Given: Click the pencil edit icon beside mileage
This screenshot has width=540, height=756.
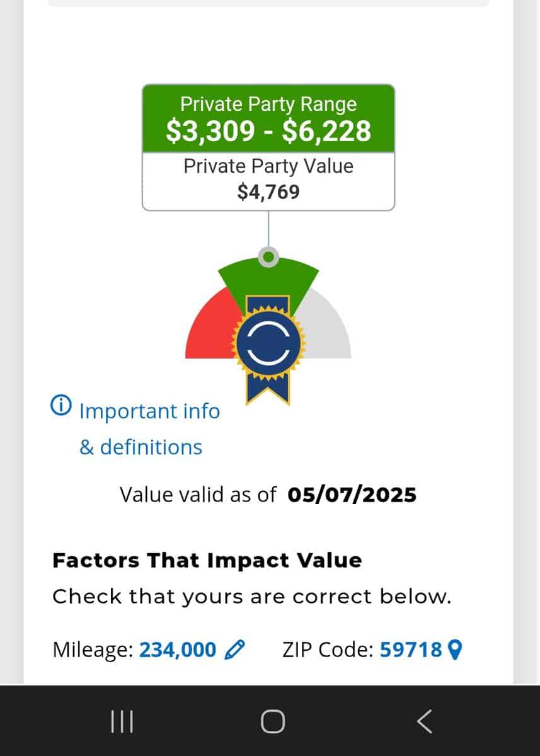Looking at the screenshot, I should pos(235,649).
